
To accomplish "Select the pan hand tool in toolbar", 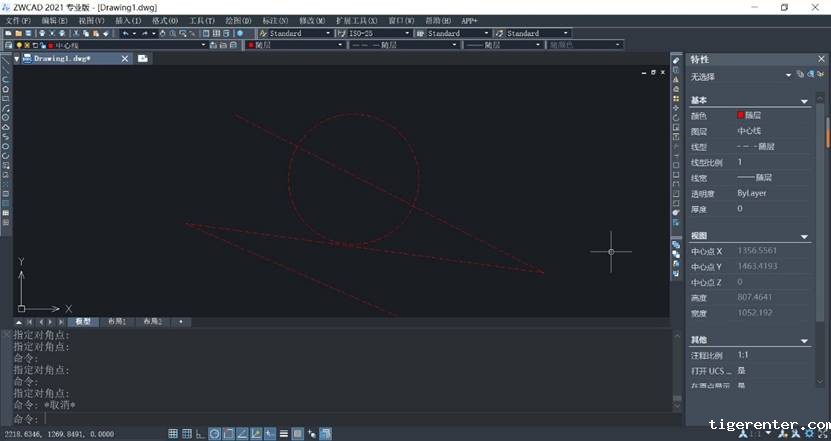I will [164, 33].
